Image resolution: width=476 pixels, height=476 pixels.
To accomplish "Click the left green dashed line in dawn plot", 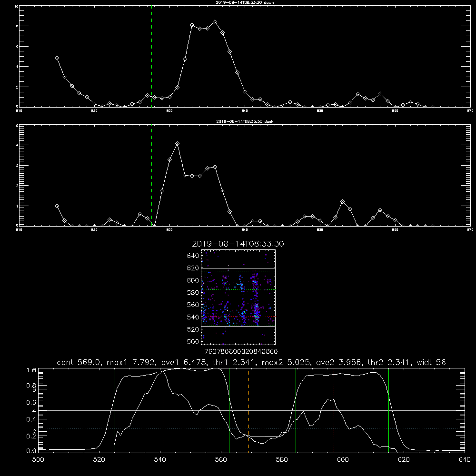I will point(151,56).
